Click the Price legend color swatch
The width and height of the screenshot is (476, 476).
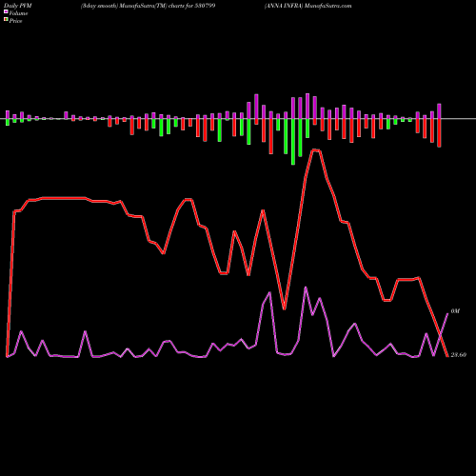point(6,20)
